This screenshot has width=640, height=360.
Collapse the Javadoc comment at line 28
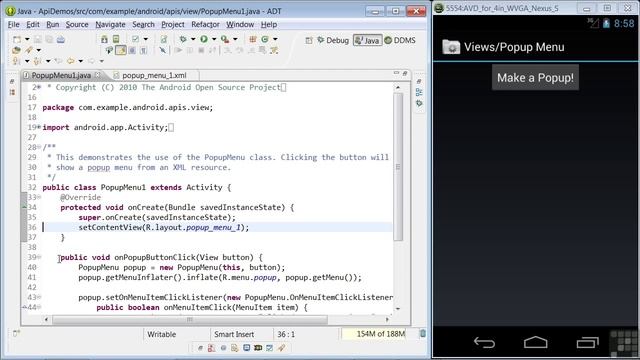pyautogui.click(x=39, y=147)
